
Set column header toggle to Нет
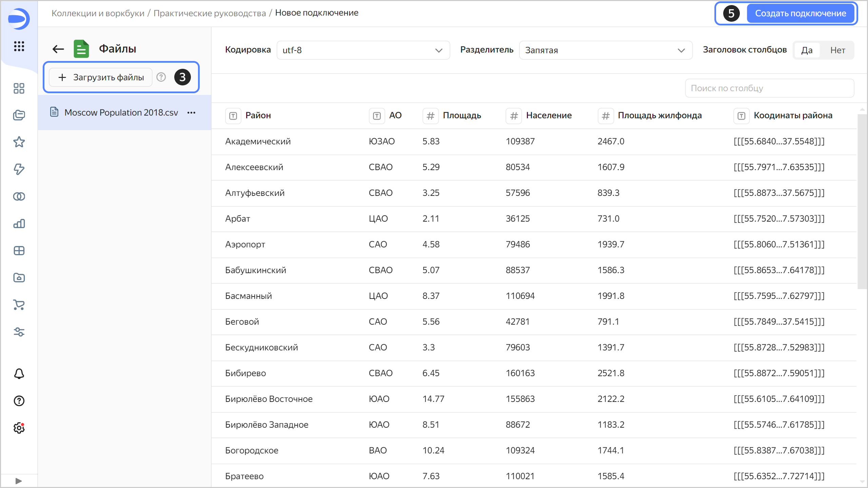837,50
